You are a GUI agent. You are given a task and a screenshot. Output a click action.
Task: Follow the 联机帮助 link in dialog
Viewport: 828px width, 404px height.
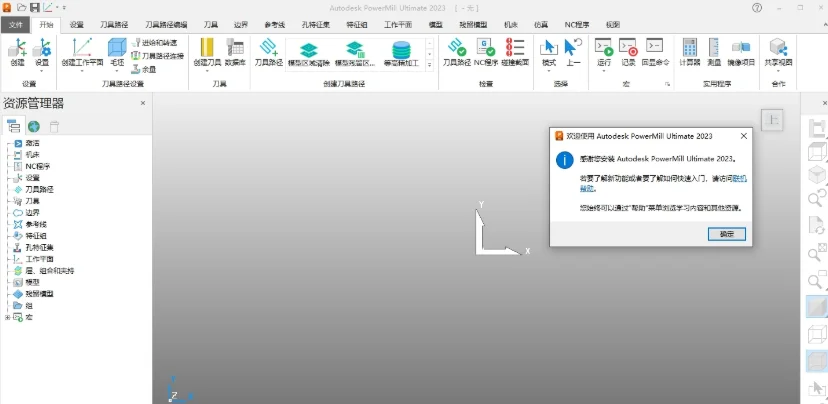pyautogui.click(x=739, y=179)
